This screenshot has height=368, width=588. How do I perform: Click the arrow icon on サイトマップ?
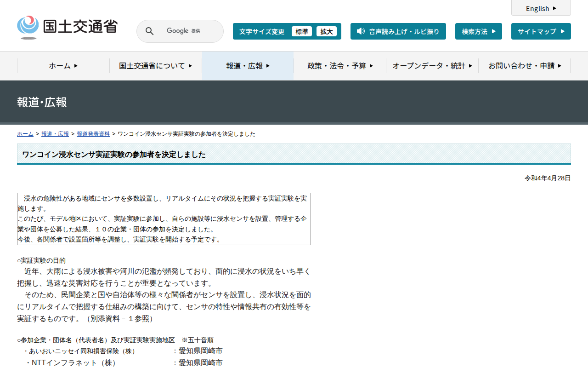click(563, 31)
